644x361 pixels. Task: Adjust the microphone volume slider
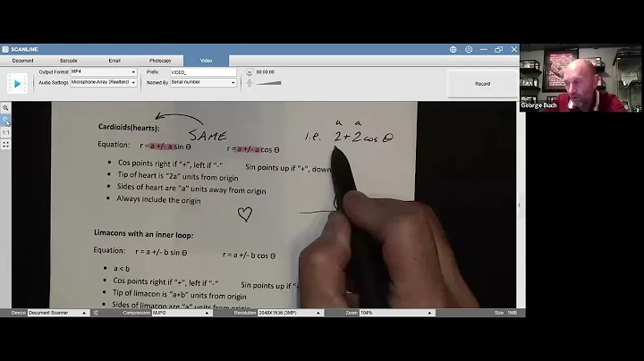(268, 83)
